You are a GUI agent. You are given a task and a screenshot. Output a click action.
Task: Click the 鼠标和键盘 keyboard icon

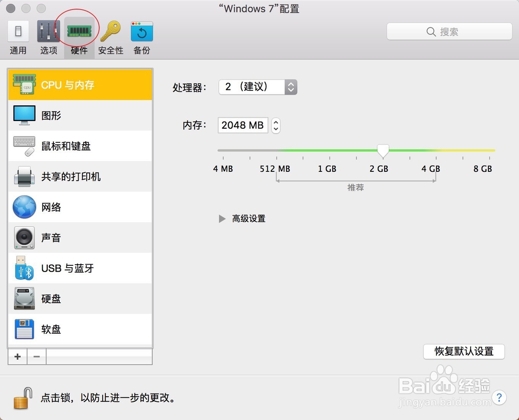point(24,146)
